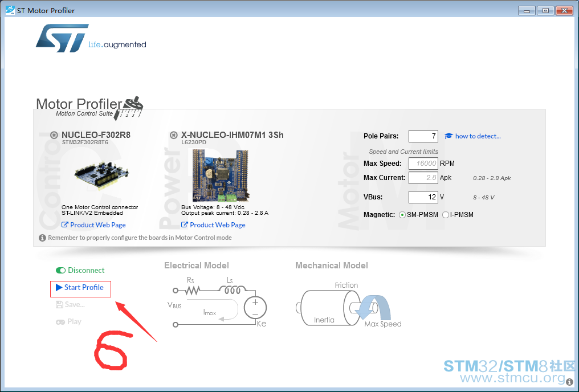Viewport: 579px width, 392px height.
Task: Click the 0.28 - 2.8 Apk range text
Action: coord(492,178)
